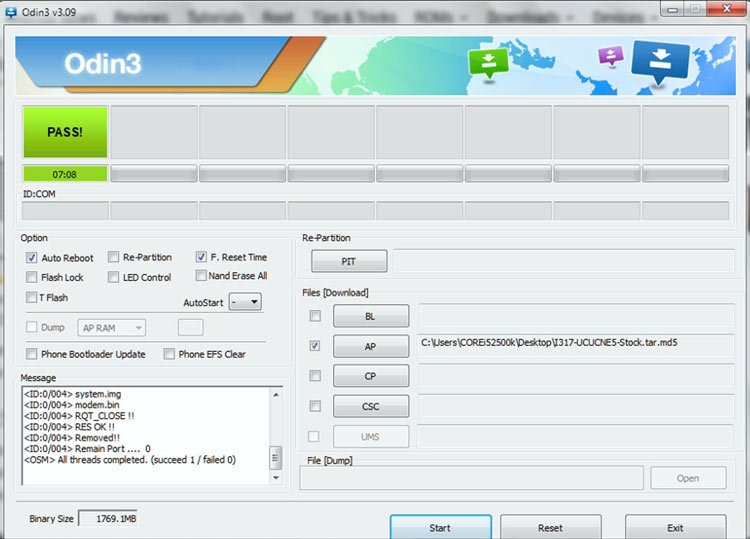This screenshot has height=539, width=750.
Task: Click the Start button
Action: (x=441, y=528)
